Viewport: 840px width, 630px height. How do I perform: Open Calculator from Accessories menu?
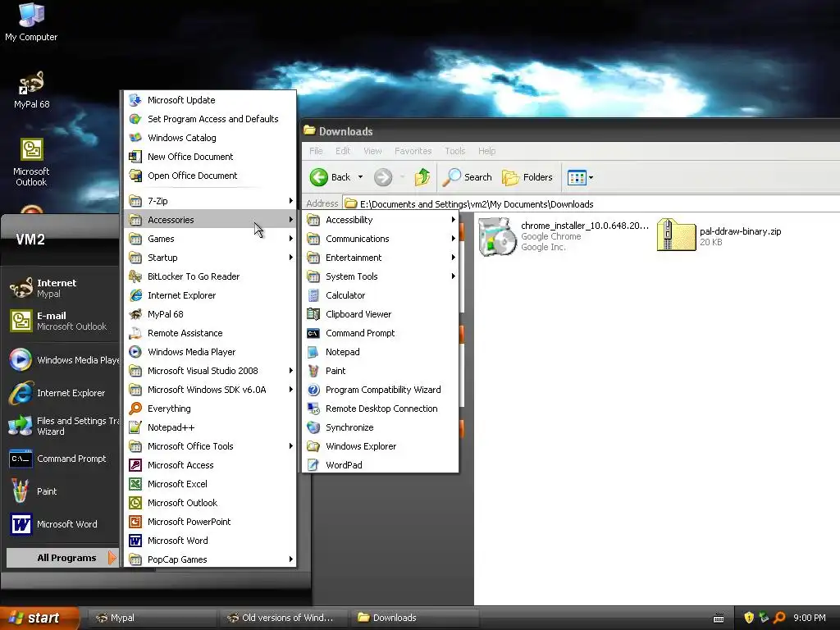[381, 295]
